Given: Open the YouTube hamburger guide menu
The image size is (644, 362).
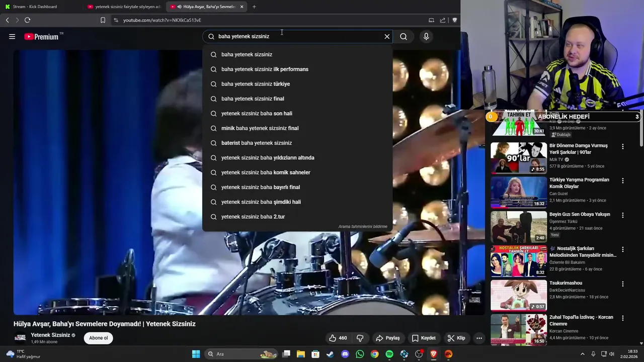Looking at the screenshot, I should 12,36.
